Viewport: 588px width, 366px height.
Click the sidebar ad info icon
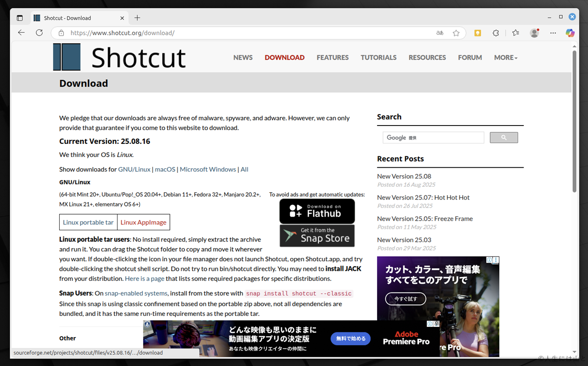(489, 260)
